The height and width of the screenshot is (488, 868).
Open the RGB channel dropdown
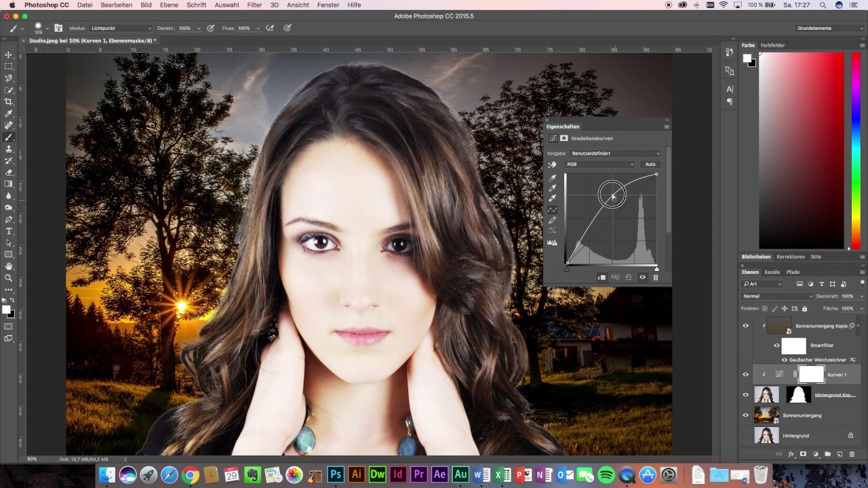click(600, 164)
